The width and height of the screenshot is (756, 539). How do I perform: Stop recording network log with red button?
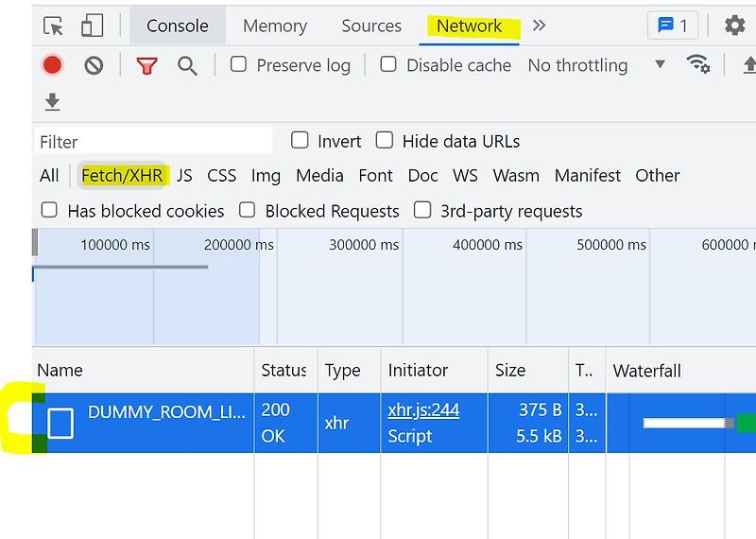[52, 65]
